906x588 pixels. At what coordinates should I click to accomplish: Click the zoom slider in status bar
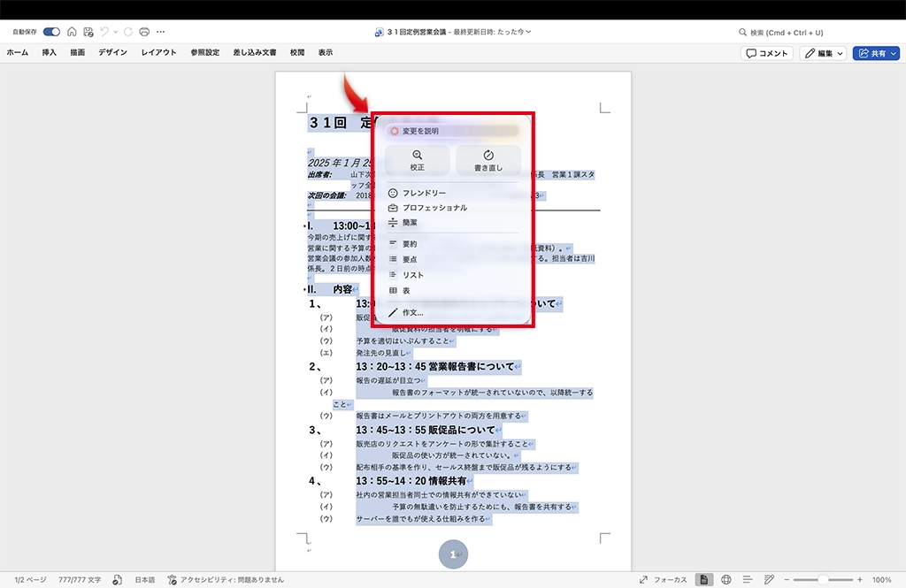[x=823, y=579]
